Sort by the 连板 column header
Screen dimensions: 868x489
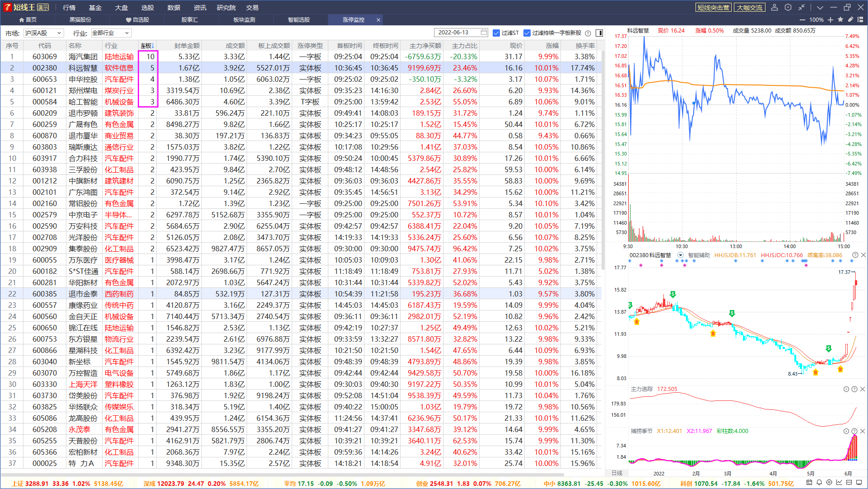tap(148, 46)
